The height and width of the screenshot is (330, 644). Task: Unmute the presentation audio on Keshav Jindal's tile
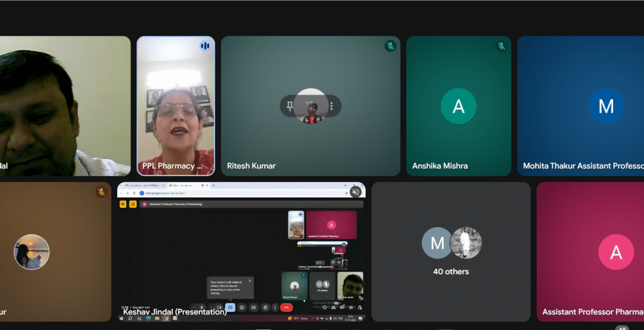tap(355, 191)
